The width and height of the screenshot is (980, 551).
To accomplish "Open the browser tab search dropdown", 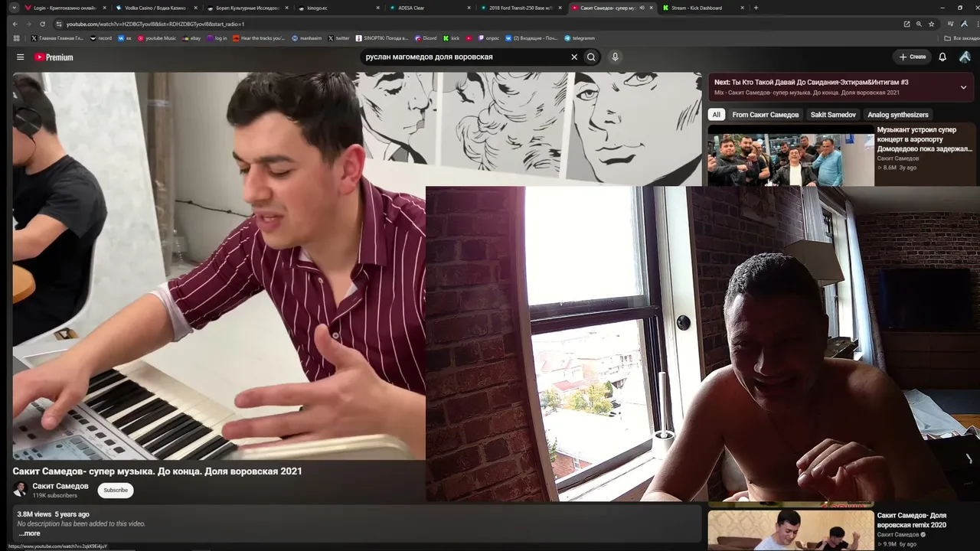I will [14, 8].
